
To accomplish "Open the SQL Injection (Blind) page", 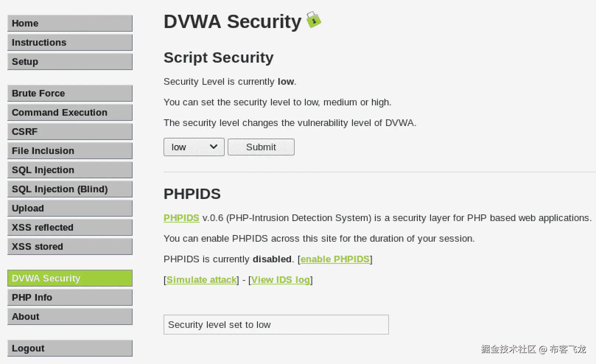I will (70, 189).
